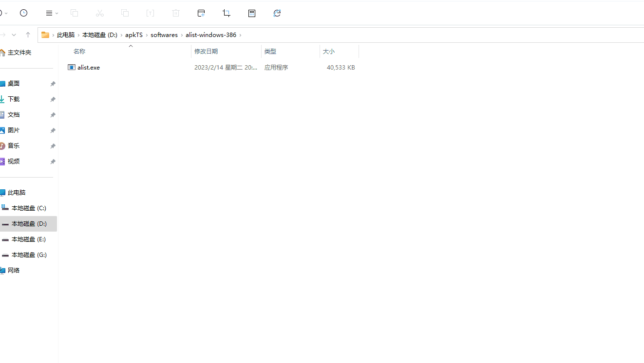Select the Cut tool in the toolbar

[x=100, y=13]
